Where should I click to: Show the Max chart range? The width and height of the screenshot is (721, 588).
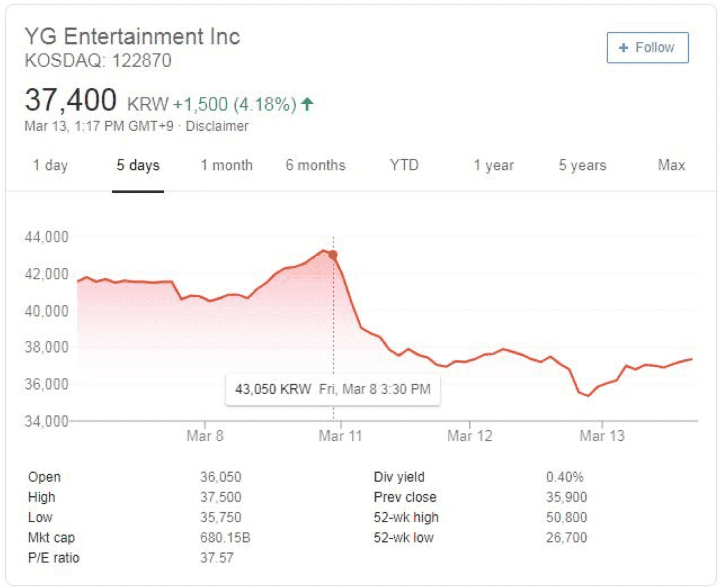[671, 165]
